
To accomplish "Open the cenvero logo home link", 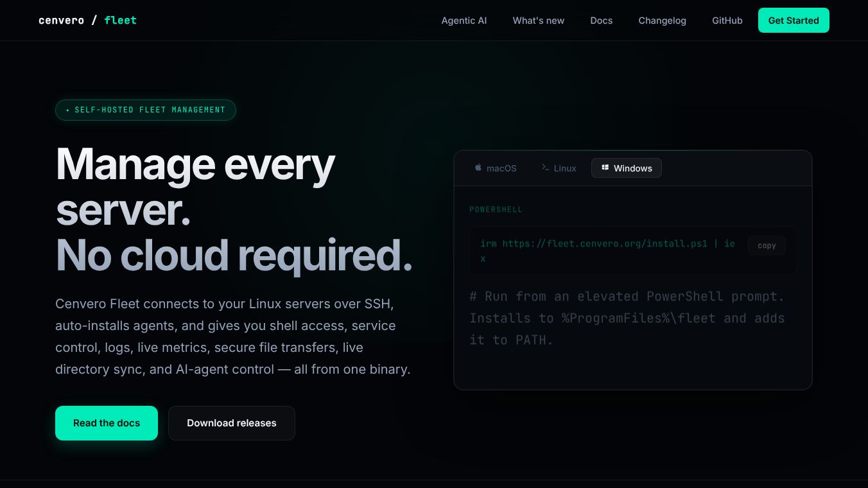I will click(x=61, y=20).
